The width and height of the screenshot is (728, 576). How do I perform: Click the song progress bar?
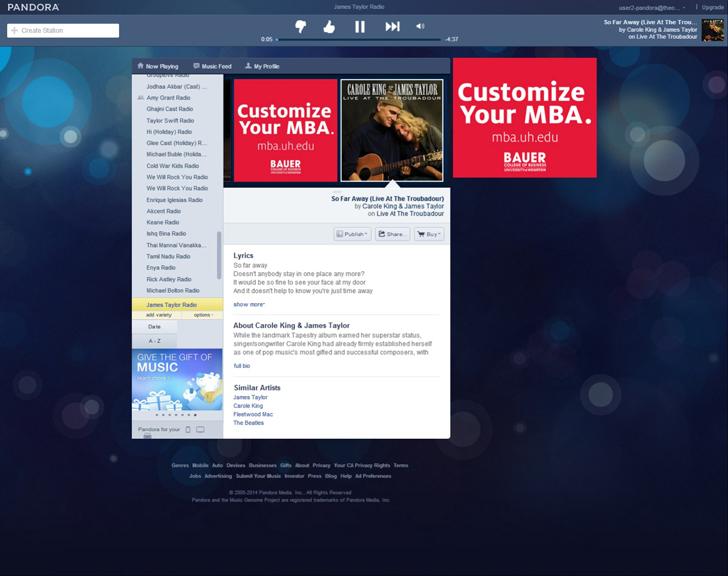[358, 39]
